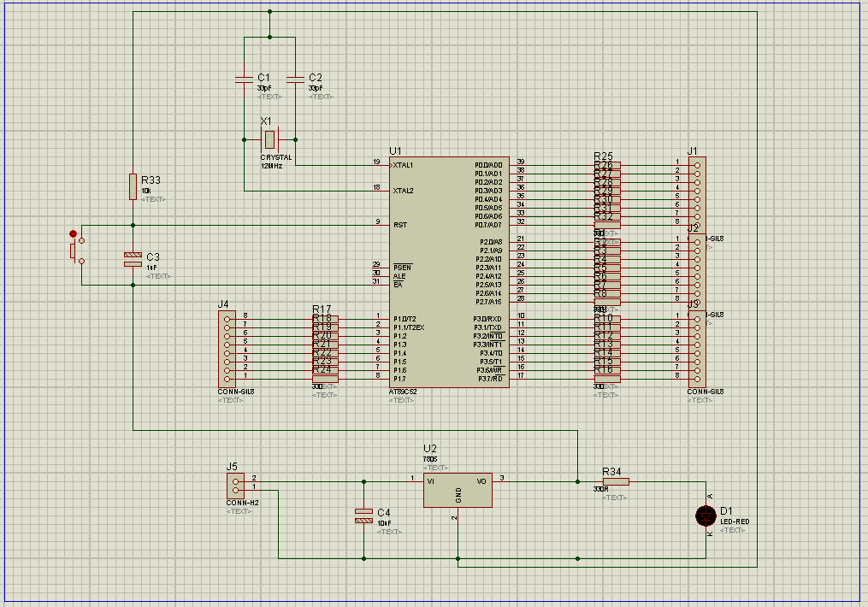Screen dimensions: 868x607
Task: Click the RST pin 9 on U1
Action: (381, 225)
